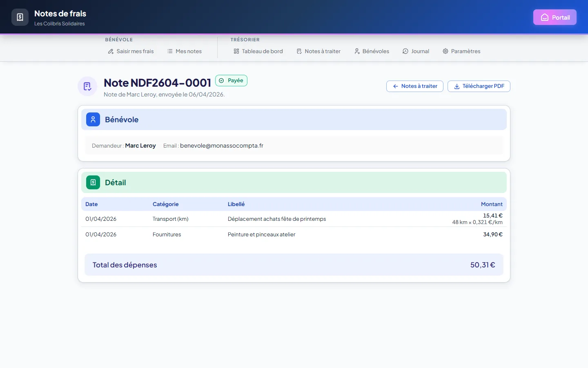Click the email benevole@monassocompta.fr

point(222,146)
